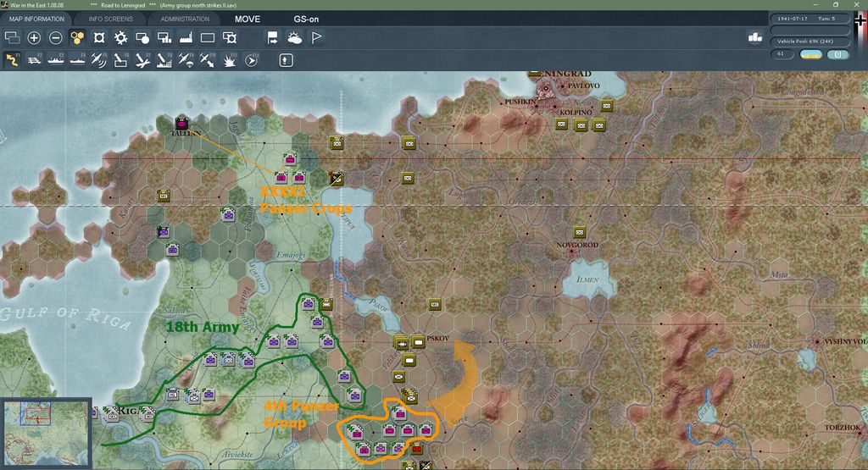
Task: Select Amphibious transport mode (F4) icon
Action: click(77, 60)
